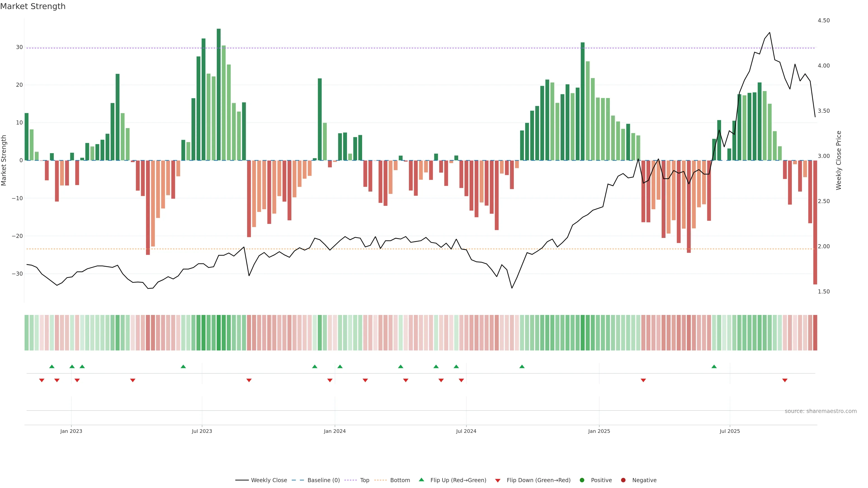The height and width of the screenshot is (488, 868).
Task: Click the deepest red bar at far right
Action: pos(815,222)
